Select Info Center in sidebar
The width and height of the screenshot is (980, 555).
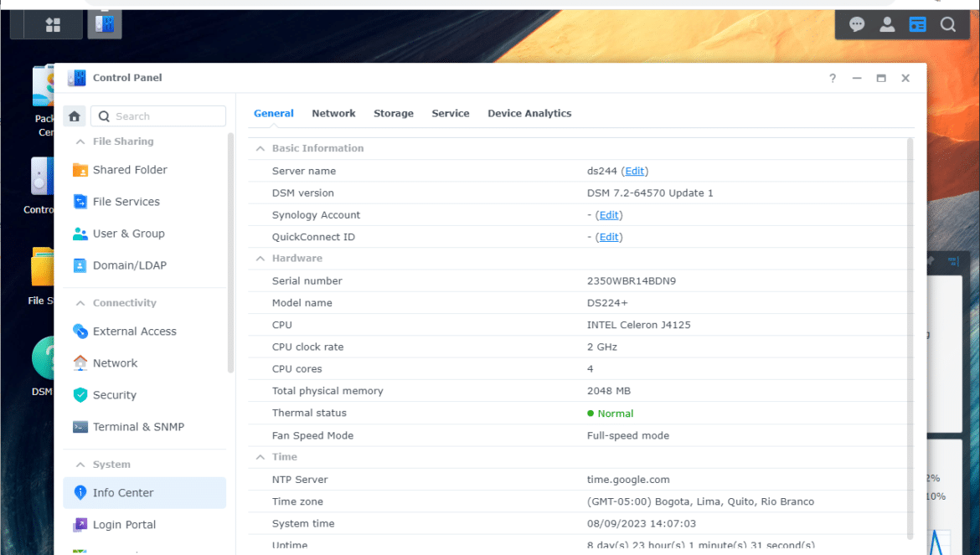(x=144, y=492)
